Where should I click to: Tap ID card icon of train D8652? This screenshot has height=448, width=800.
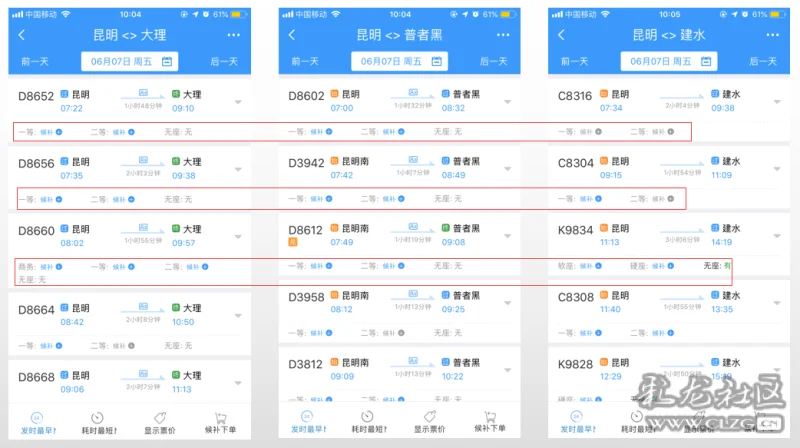coord(143,93)
